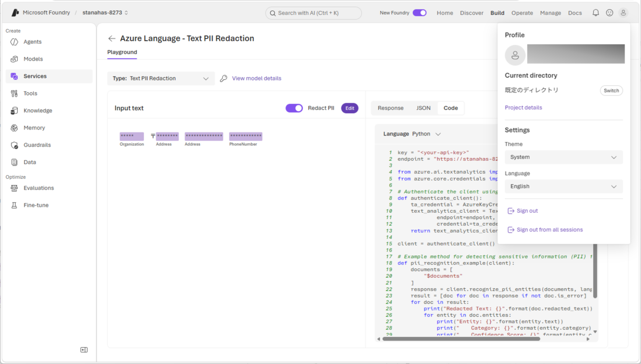641x364 pixels.
Task: Open the Language English dropdown
Action: 564,186
